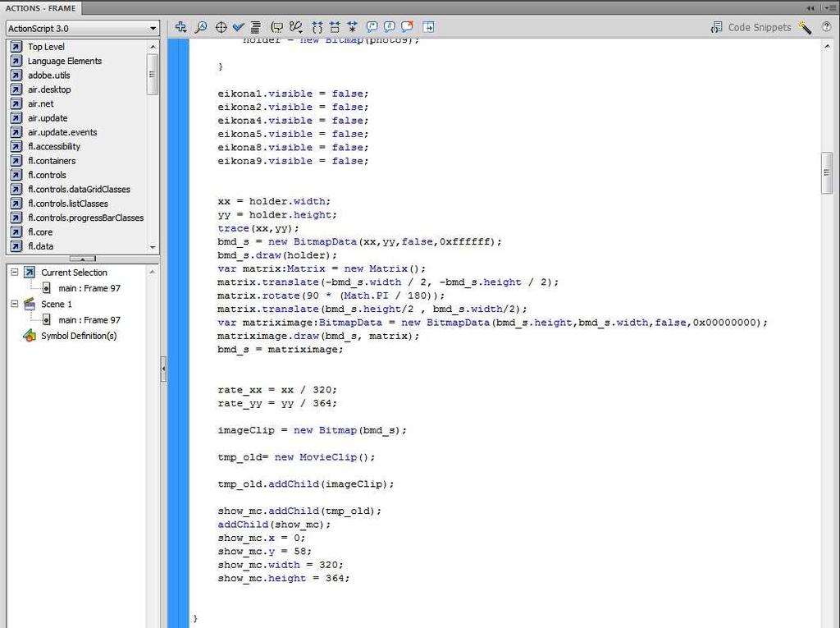Image resolution: width=840 pixels, height=628 pixels.
Task: Open fl.controls.dataGridClasses package
Action: pos(80,190)
